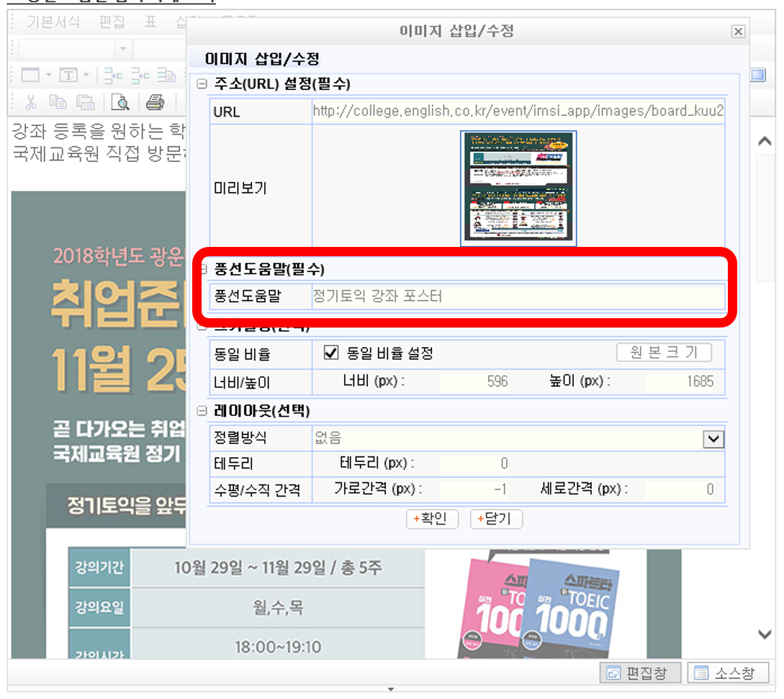Click the row copy toolbar icon
The image size is (784, 699).
pos(166,75)
